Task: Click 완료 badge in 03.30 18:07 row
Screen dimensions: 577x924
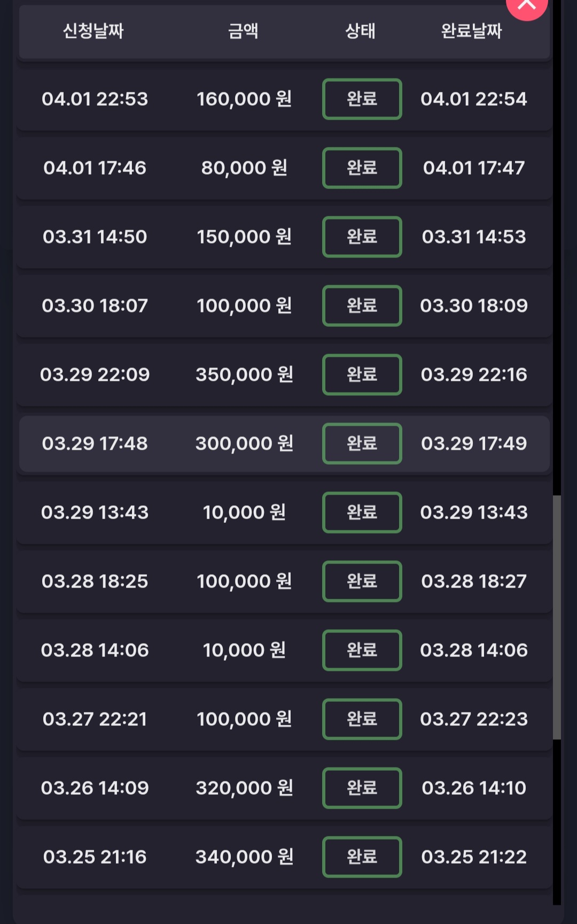Action: [362, 306]
